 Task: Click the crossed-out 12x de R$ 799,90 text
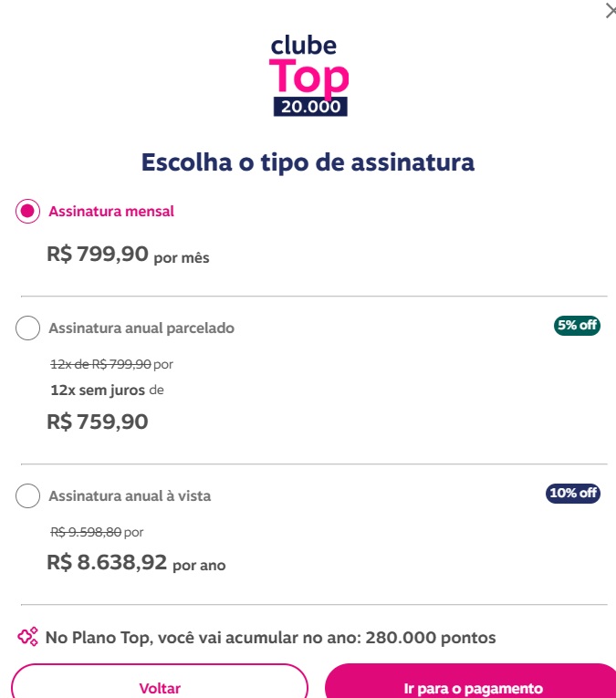pyautogui.click(x=100, y=364)
